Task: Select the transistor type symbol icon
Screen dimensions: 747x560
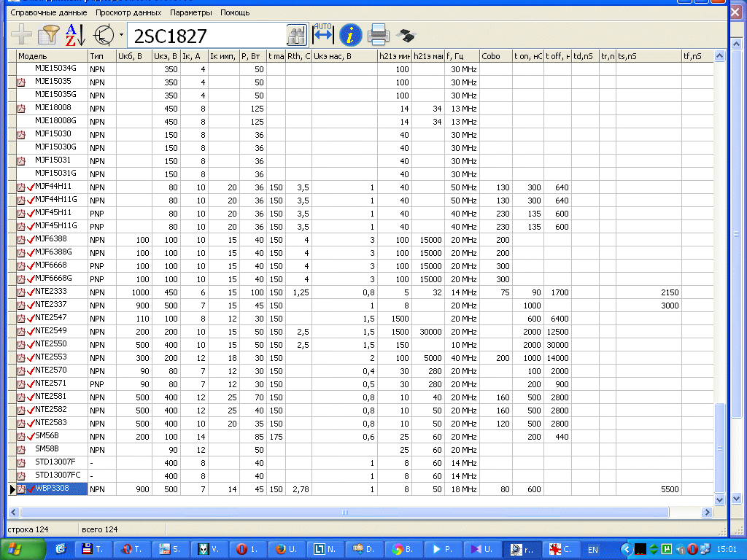Action: 104,35
